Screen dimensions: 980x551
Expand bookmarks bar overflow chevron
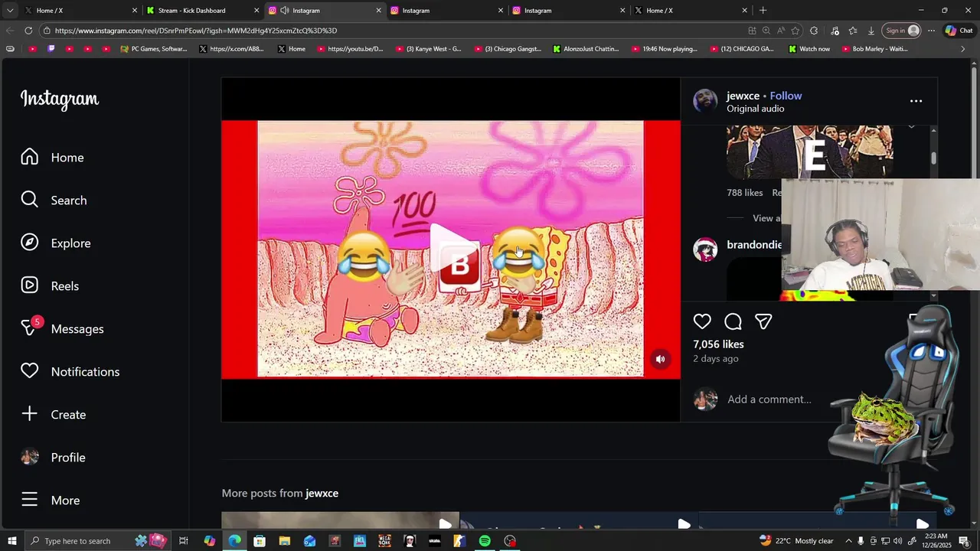(x=962, y=49)
